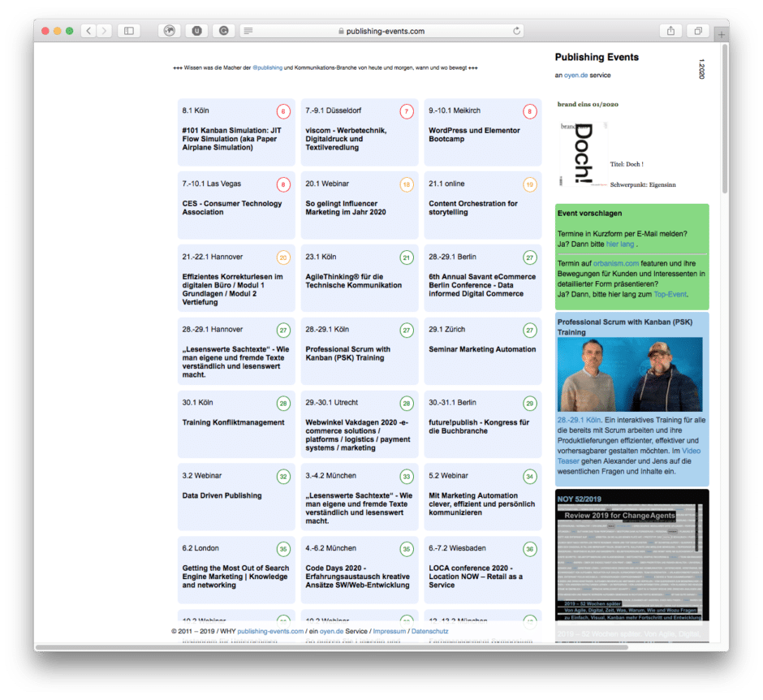
Task: Open the CES Las Vegas event card
Action: coord(236,203)
